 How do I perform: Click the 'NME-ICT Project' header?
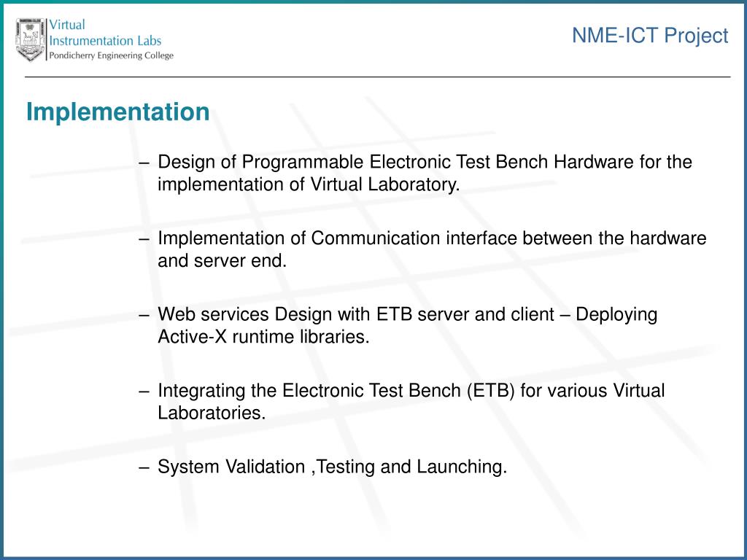point(650,36)
